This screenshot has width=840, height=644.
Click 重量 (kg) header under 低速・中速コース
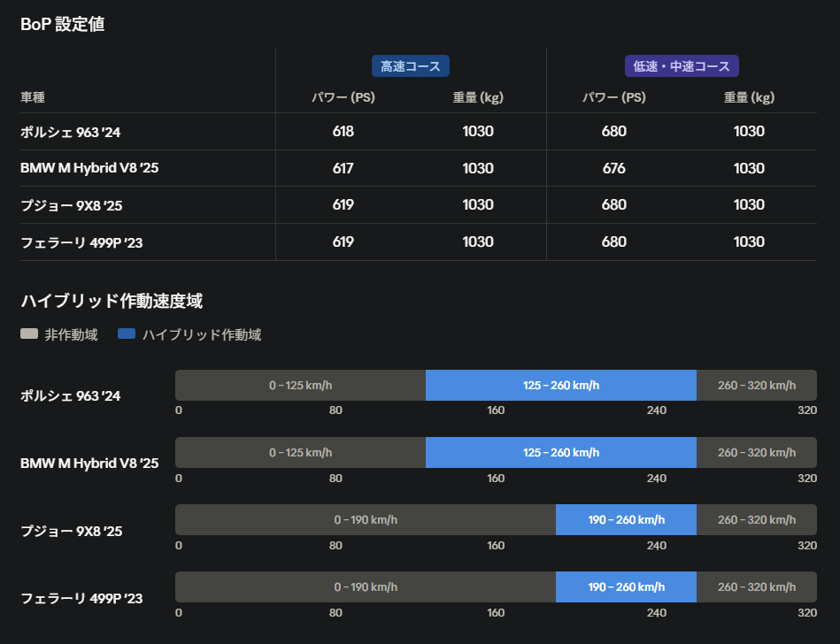click(x=749, y=97)
